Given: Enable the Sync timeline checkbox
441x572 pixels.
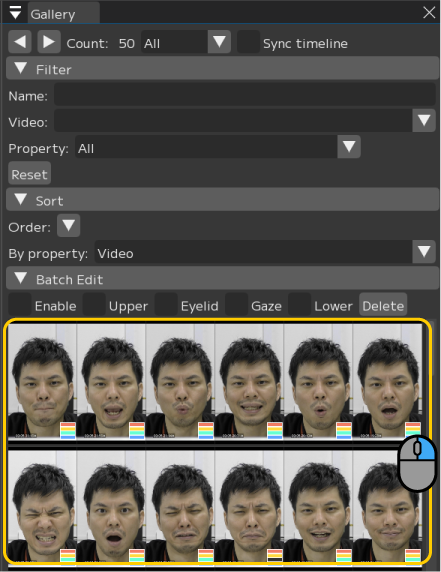Looking at the screenshot, I should click(x=248, y=42).
